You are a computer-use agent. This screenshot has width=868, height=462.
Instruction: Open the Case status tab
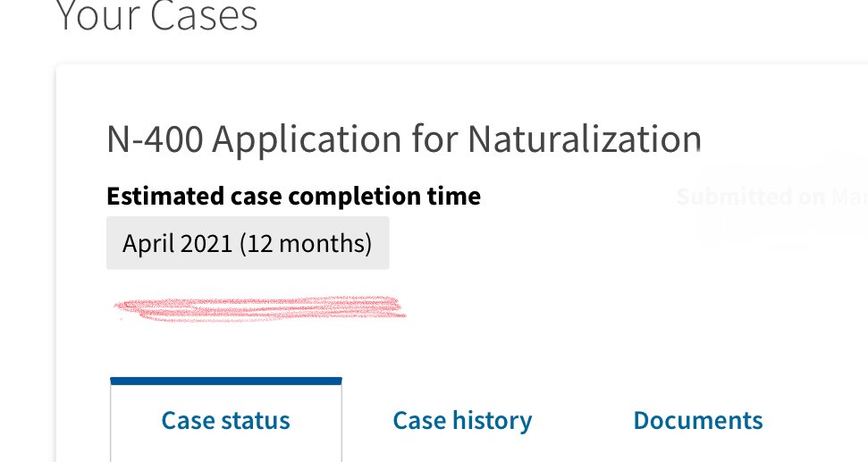click(x=226, y=421)
